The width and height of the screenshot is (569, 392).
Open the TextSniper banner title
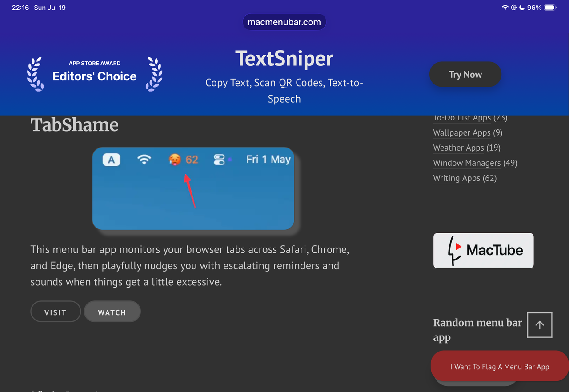[x=284, y=59]
